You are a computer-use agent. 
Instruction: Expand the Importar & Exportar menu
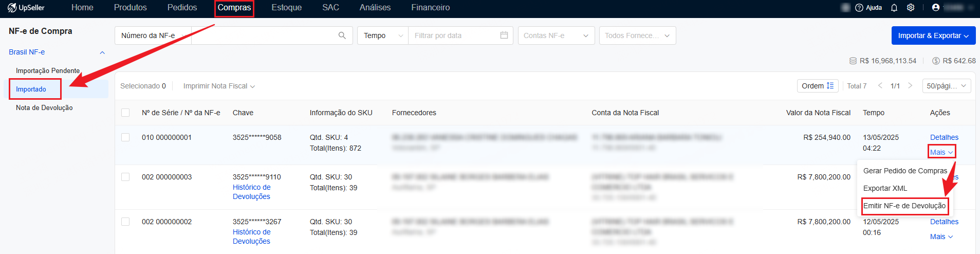point(933,35)
